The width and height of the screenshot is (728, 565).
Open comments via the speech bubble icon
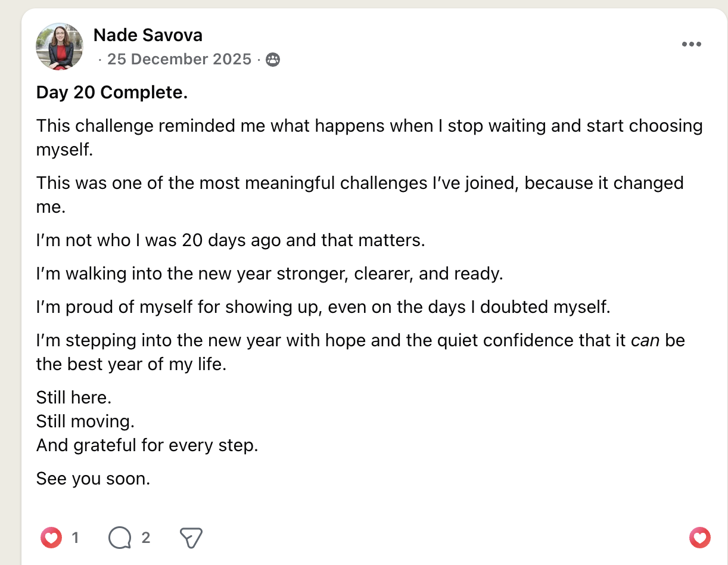pyautogui.click(x=120, y=538)
